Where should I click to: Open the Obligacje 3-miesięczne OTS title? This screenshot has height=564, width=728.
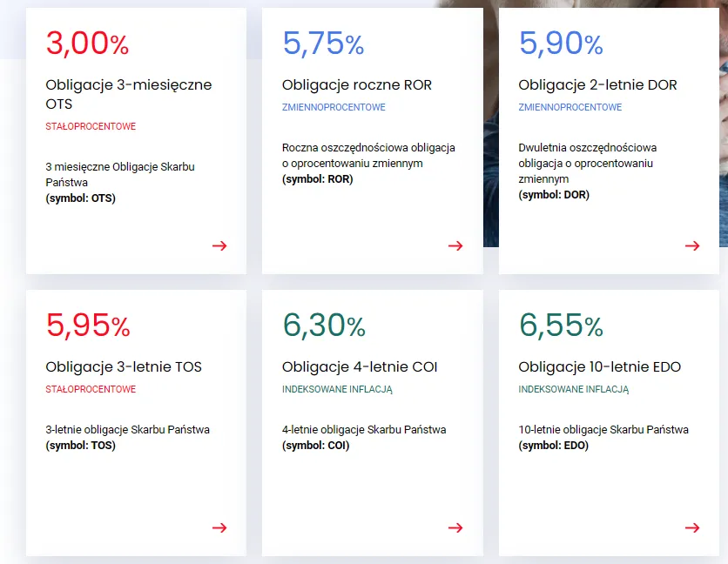[128, 94]
